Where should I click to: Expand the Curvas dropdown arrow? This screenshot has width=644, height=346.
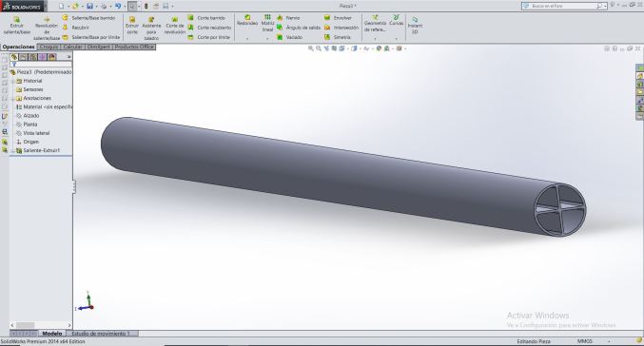tap(397, 39)
